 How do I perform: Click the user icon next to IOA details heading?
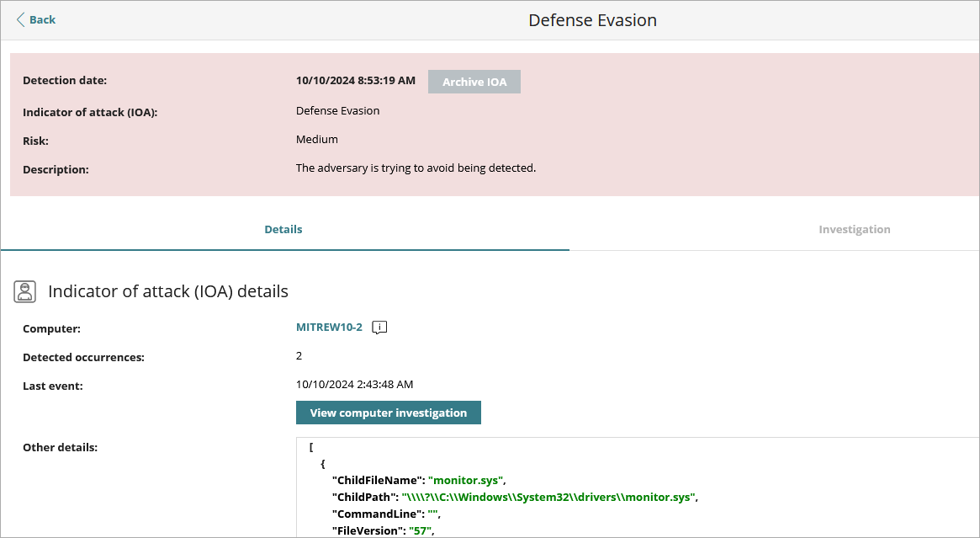pyautogui.click(x=24, y=290)
